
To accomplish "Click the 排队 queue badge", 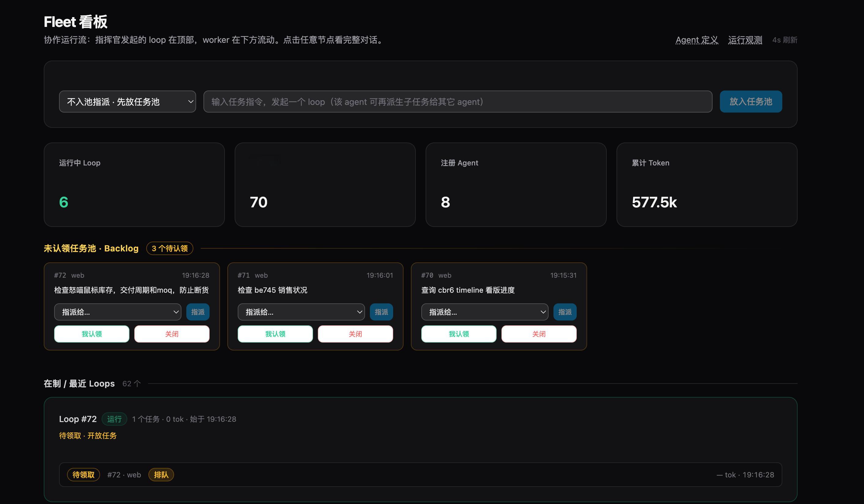I will pyautogui.click(x=161, y=475).
